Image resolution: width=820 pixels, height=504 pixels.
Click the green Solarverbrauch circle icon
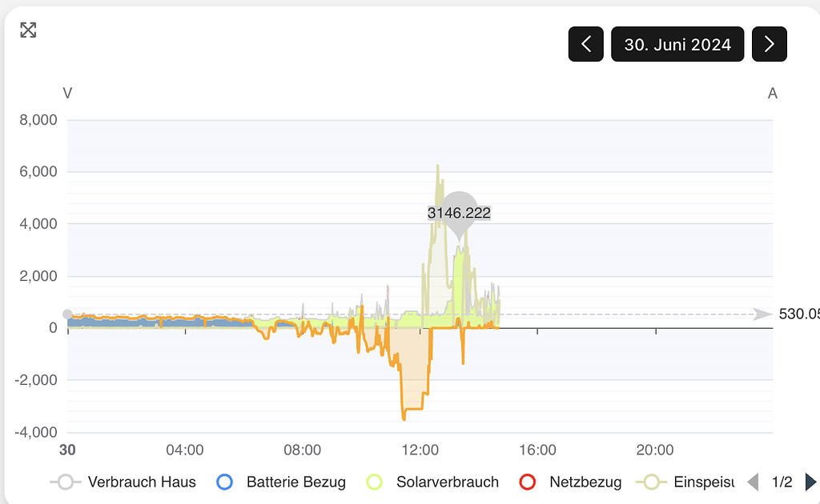pyautogui.click(x=376, y=482)
